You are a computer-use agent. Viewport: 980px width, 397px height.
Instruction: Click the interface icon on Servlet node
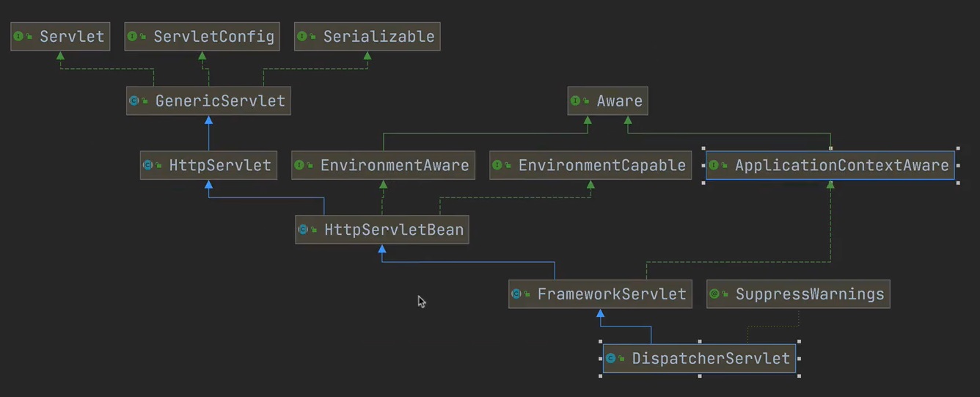[x=20, y=37]
